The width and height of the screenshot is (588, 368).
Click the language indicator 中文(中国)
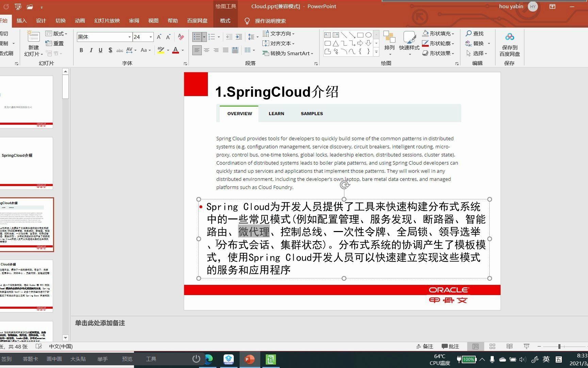coord(61,347)
